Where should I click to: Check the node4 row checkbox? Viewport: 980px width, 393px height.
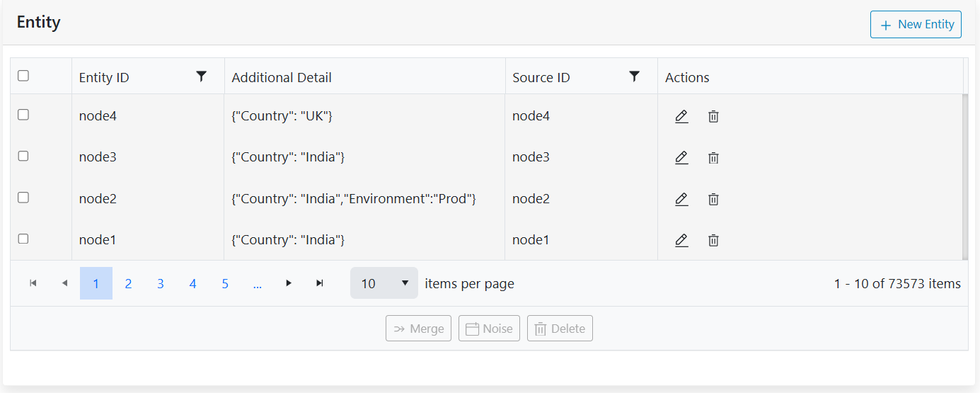pos(23,115)
